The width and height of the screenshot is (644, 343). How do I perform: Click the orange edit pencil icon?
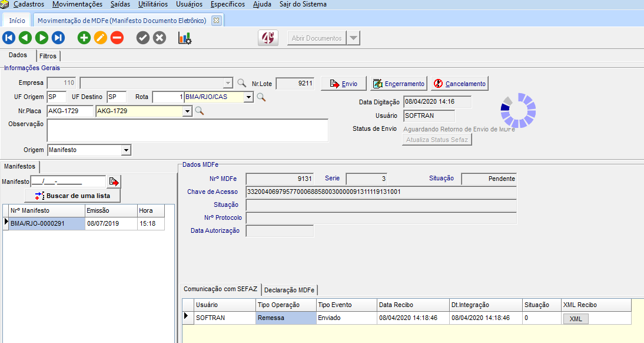pyautogui.click(x=101, y=38)
